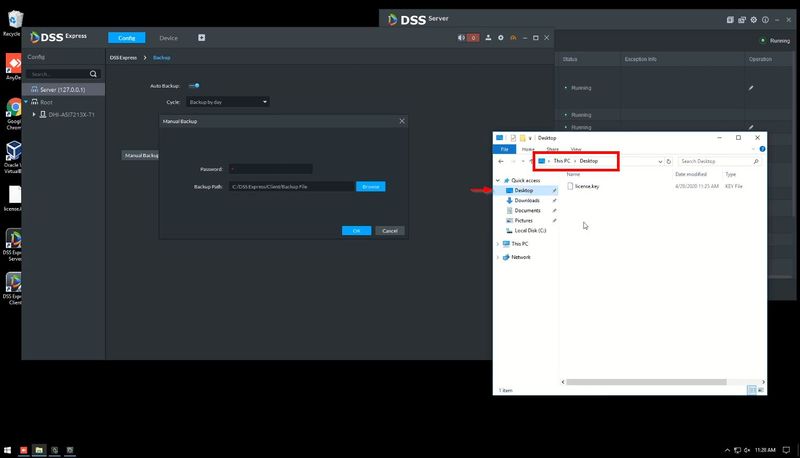Open the Config tab in DSS Express
The width and height of the screenshot is (800, 458).
point(127,38)
